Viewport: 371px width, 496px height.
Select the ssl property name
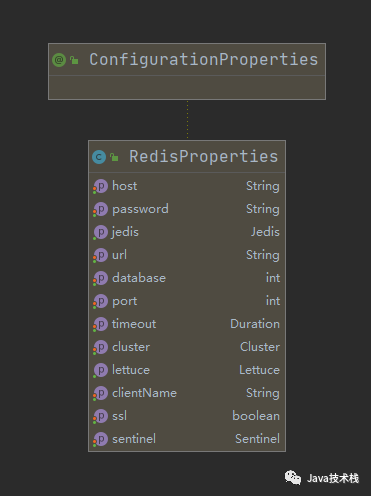119,416
